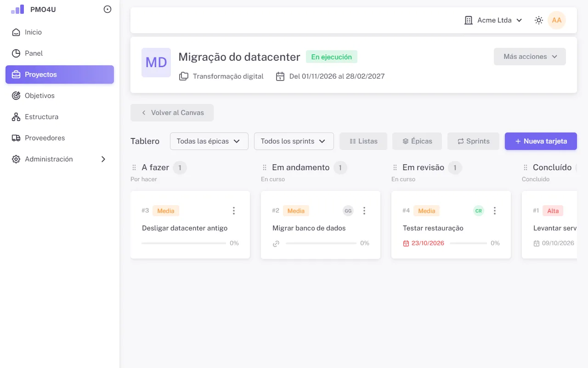This screenshot has height=368, width=588.
Task: Click the Em revisão column drag handle
Action: 395,167
